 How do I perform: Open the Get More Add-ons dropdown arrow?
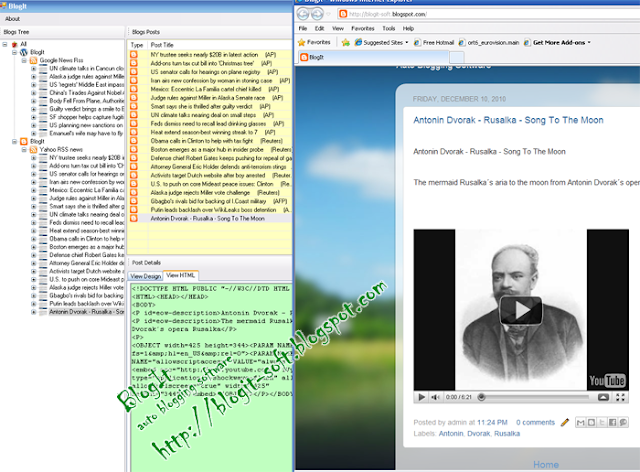point(589,42)
